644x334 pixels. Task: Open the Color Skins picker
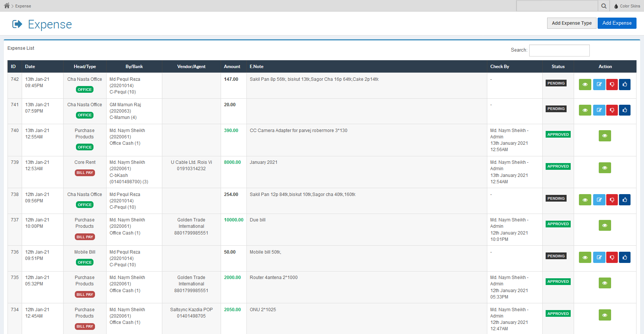(627, 6)
